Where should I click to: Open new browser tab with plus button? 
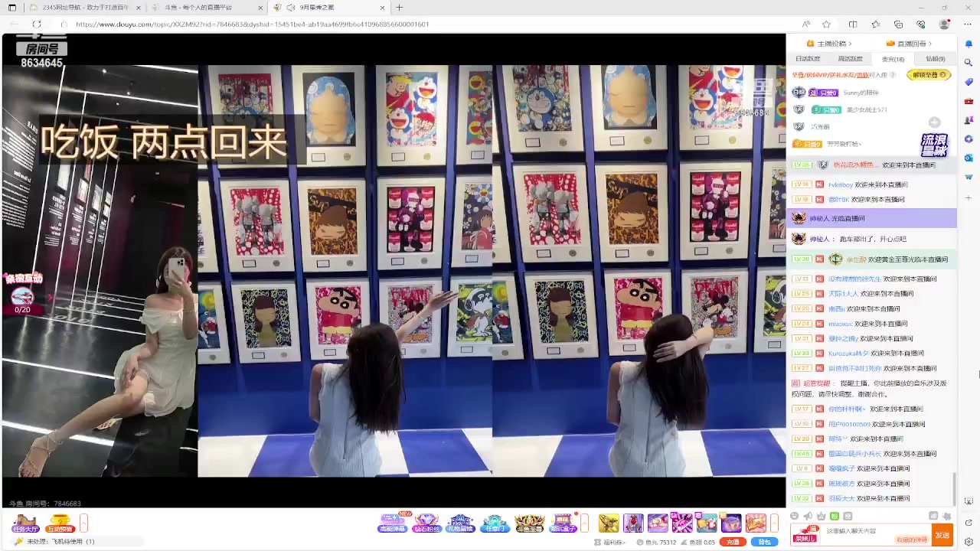(x=399, y=8)
